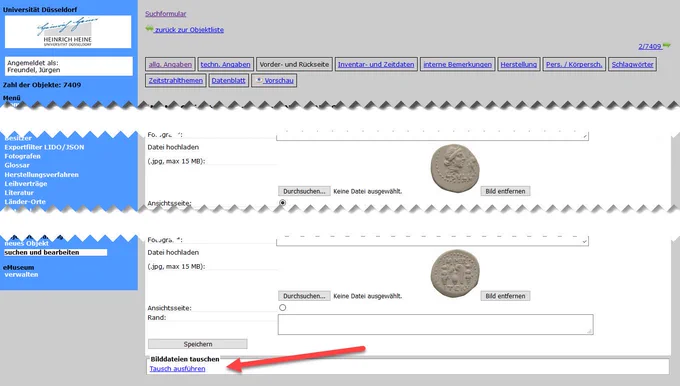Go back via zurück zur Objektliste link

(x=190, y=29)
